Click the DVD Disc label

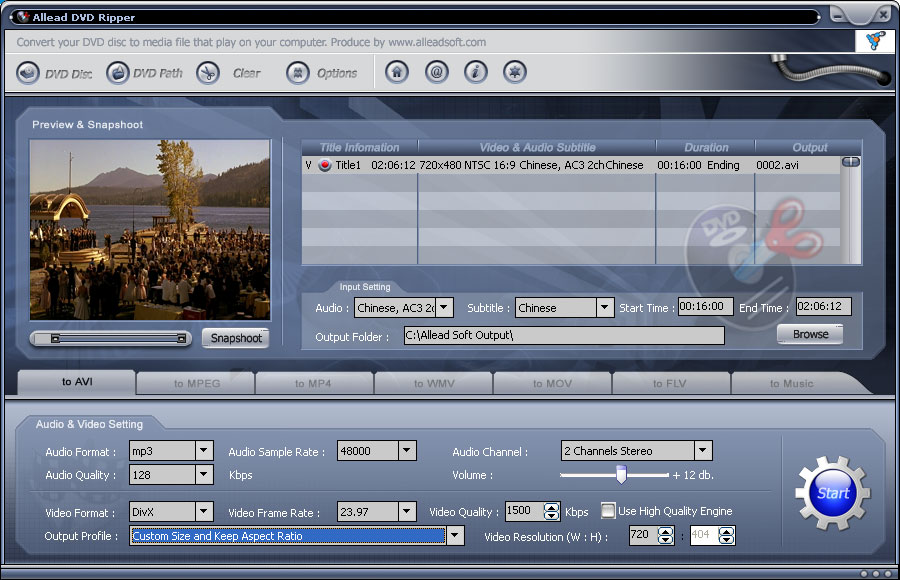(68, 74)
